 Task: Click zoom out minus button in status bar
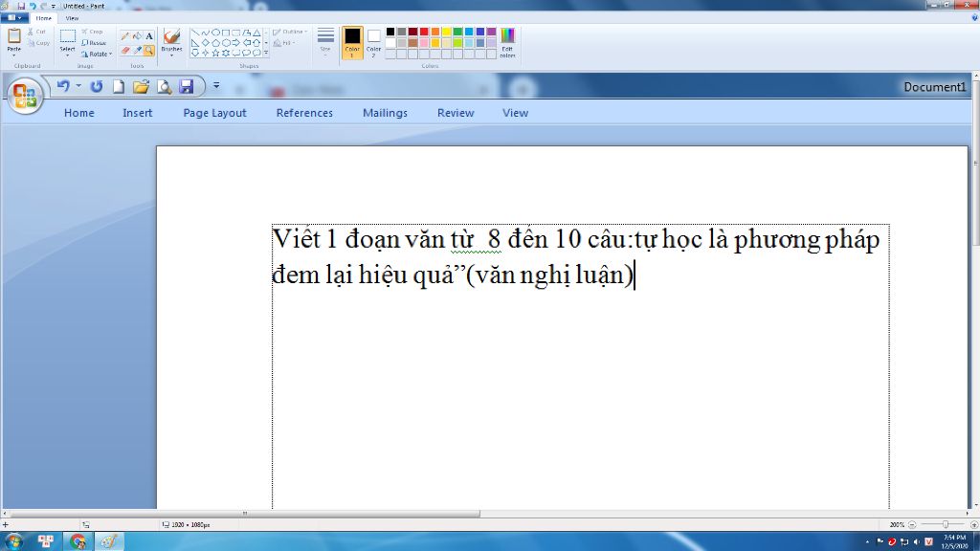point(912,525)
